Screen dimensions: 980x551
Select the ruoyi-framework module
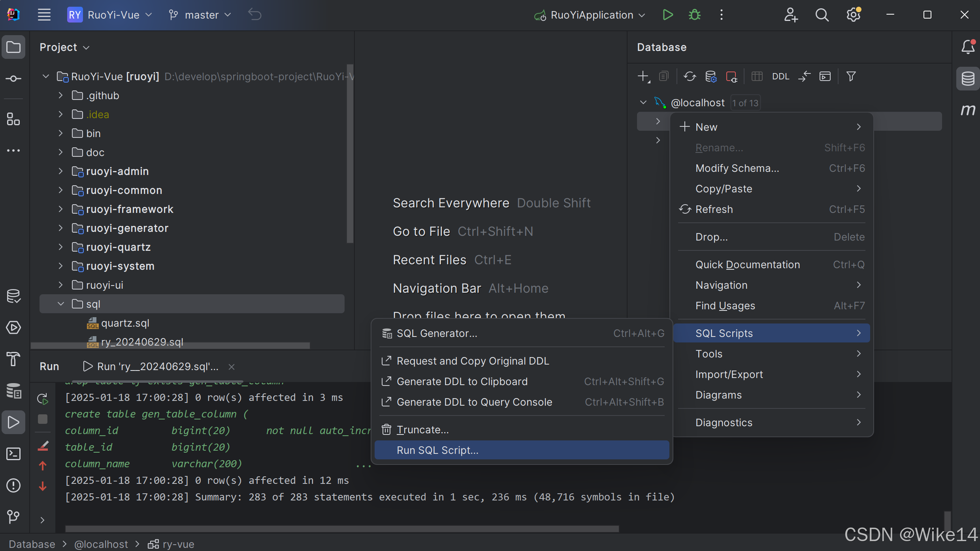(x=130, y=209)
